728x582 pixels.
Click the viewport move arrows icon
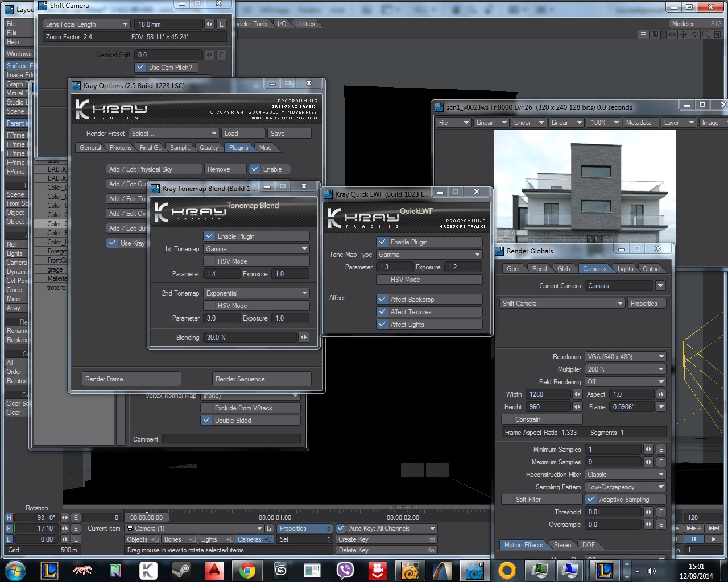click(x=683, y=35)
